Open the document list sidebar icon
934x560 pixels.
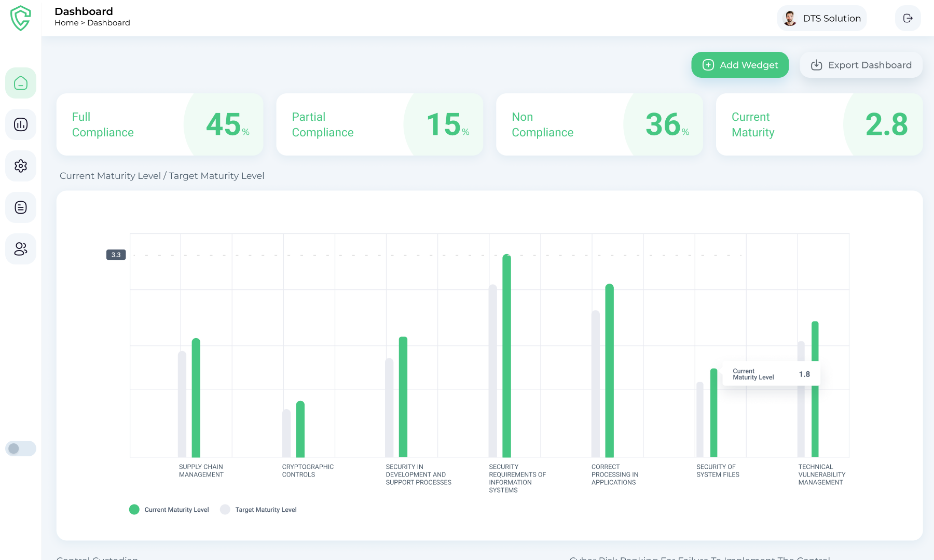pos(21,207)
